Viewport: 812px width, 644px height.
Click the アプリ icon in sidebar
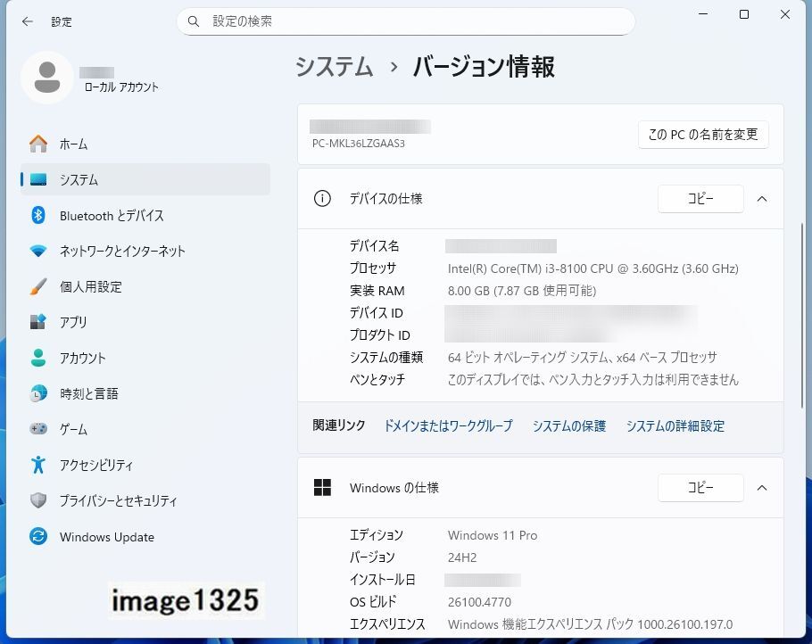(x=38, y=322)
